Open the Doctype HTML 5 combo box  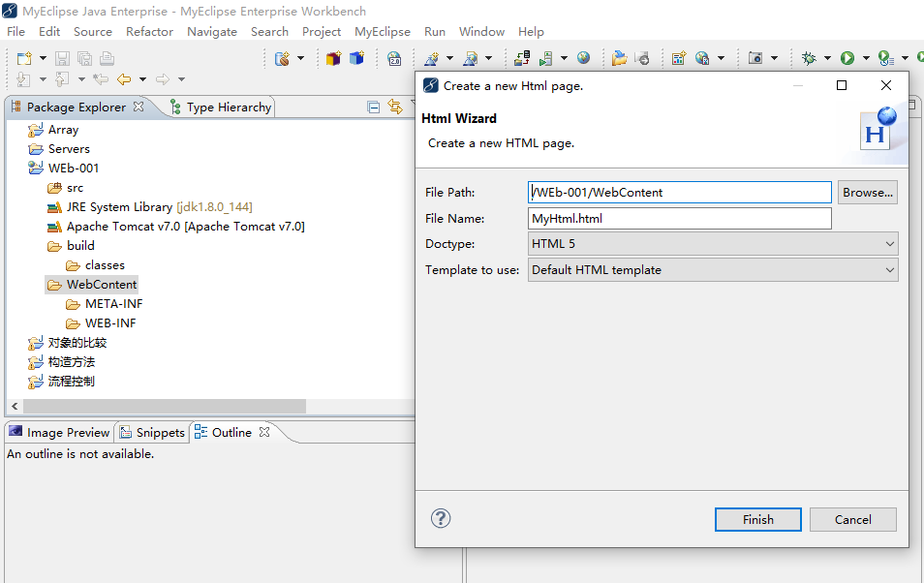point(713,243)
